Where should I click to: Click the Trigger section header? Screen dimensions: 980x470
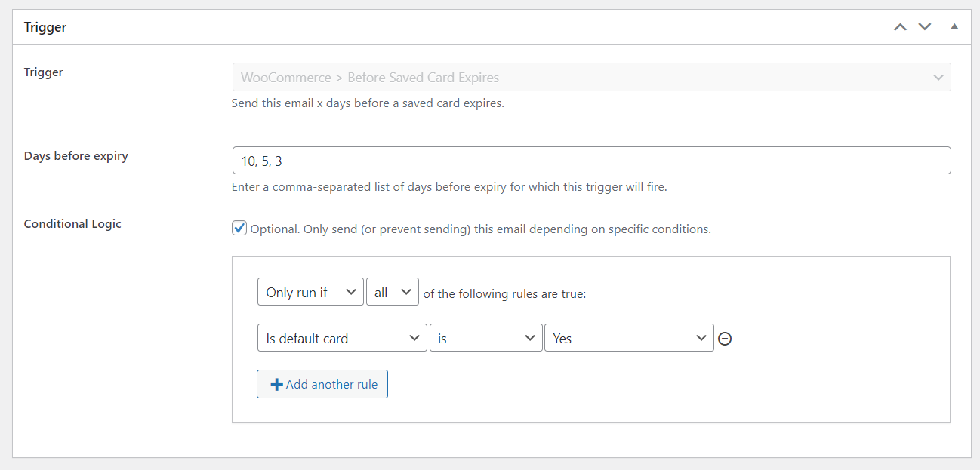pyautogui.click(x=45, y=26)
